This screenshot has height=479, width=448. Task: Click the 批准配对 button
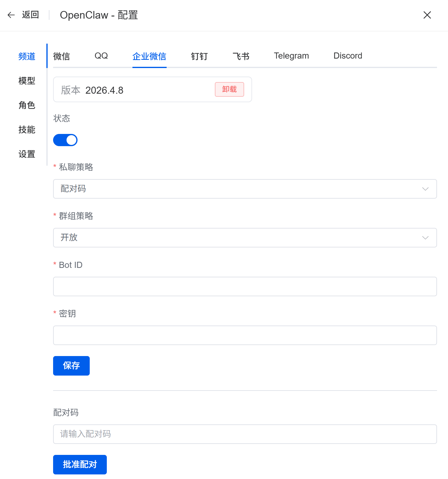(x=80, y=464)
